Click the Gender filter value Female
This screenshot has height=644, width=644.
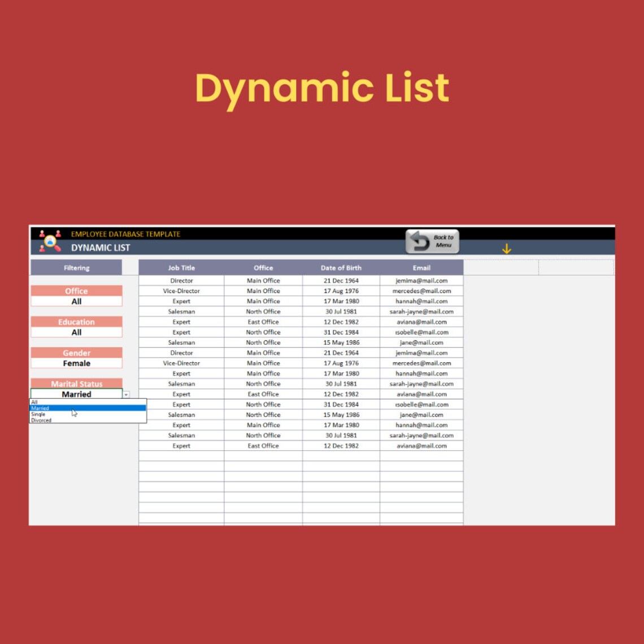tap(76, 363)
